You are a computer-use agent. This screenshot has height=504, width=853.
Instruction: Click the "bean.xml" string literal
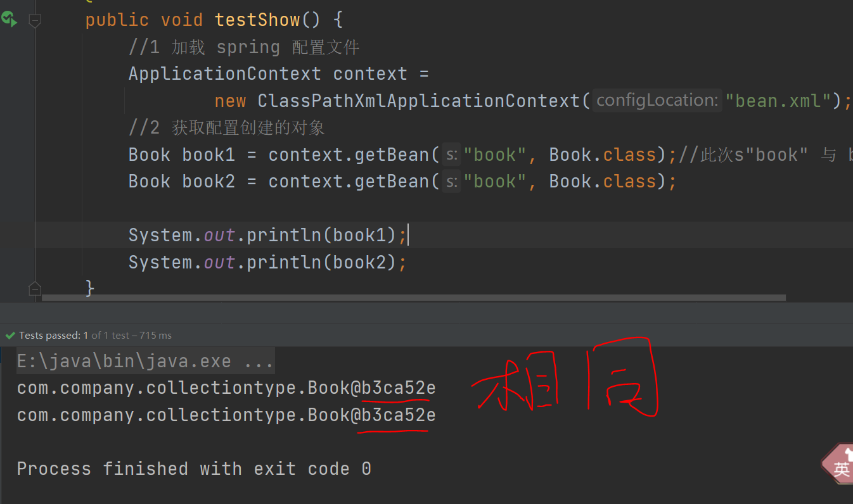pyautogui.click(x=778, y=101)
